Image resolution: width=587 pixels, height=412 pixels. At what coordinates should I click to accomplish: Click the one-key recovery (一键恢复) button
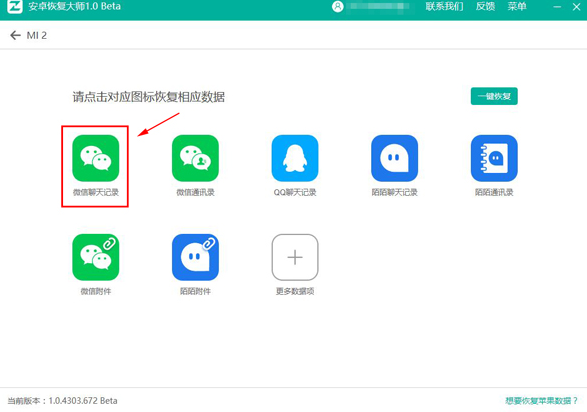[494, 96]
